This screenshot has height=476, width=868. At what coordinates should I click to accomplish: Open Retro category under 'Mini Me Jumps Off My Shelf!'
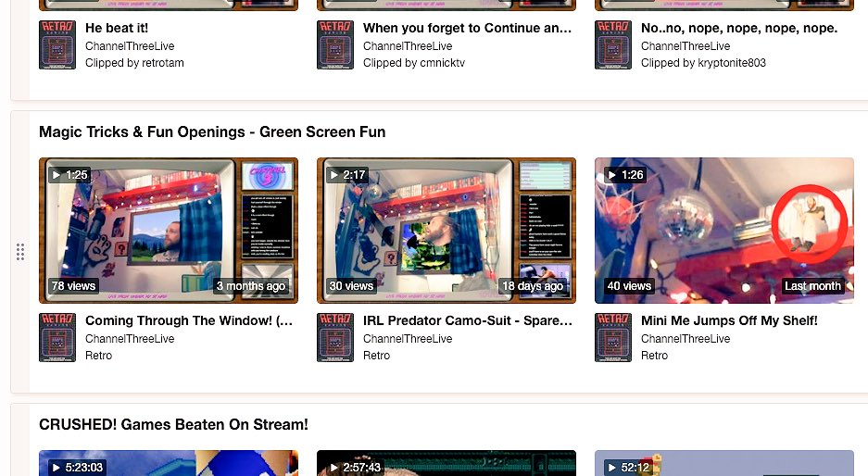654,356
